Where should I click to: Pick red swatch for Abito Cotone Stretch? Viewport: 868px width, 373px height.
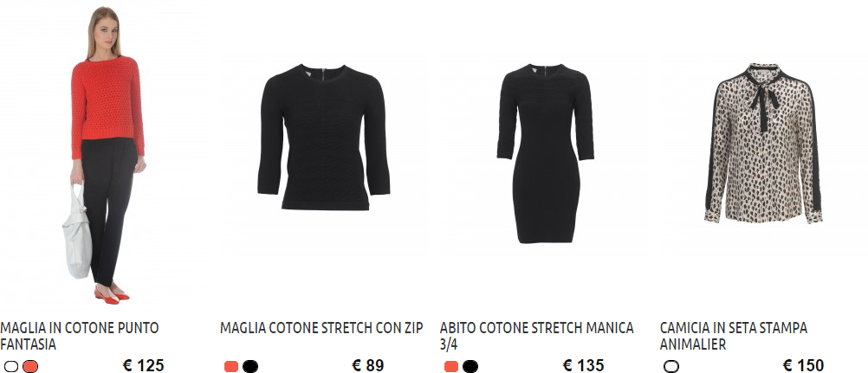coord(451,366)
